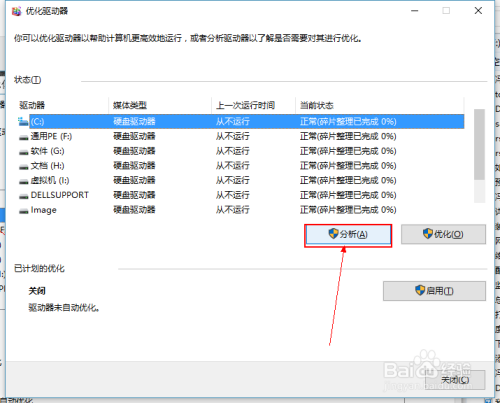Click the drive list vertical scrollbar thumb
Screen dimensions: 500x403
[479, 144]
